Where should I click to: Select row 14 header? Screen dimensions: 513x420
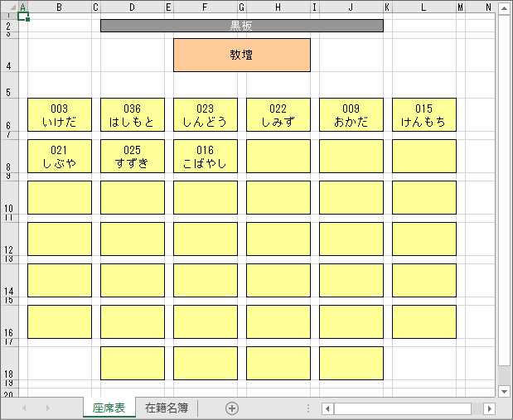tap(9, 280)
